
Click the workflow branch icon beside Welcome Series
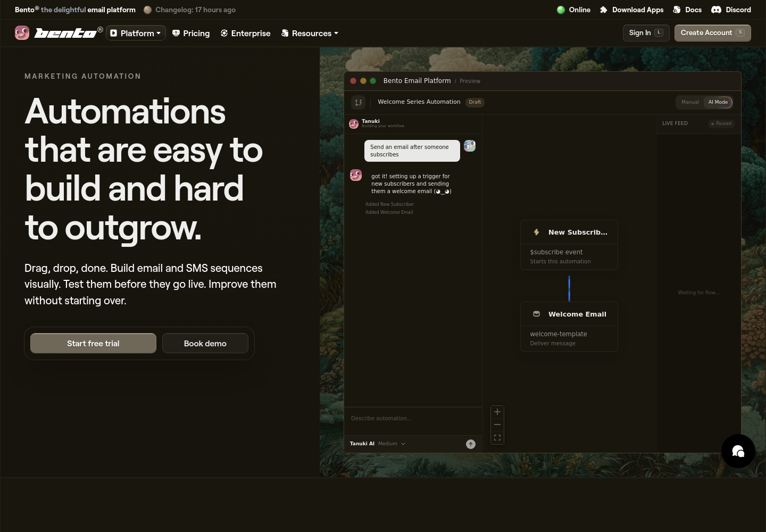(x=359, y=102)
